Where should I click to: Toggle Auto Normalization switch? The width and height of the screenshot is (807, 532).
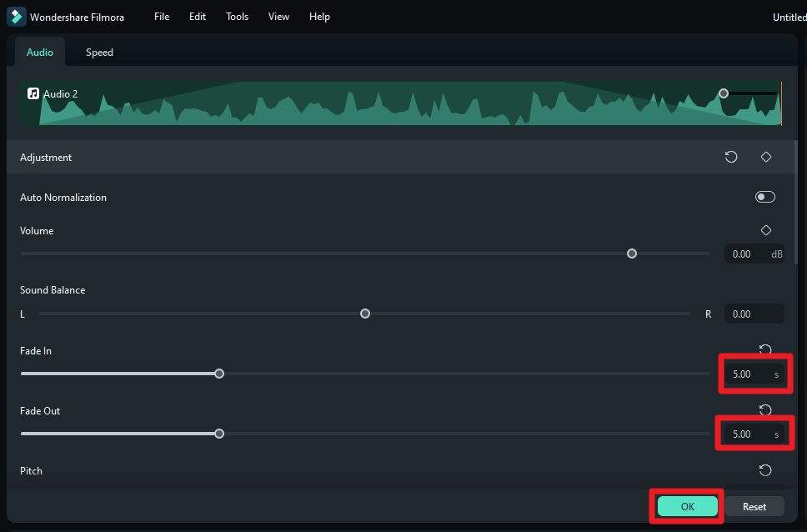point(764,197)
